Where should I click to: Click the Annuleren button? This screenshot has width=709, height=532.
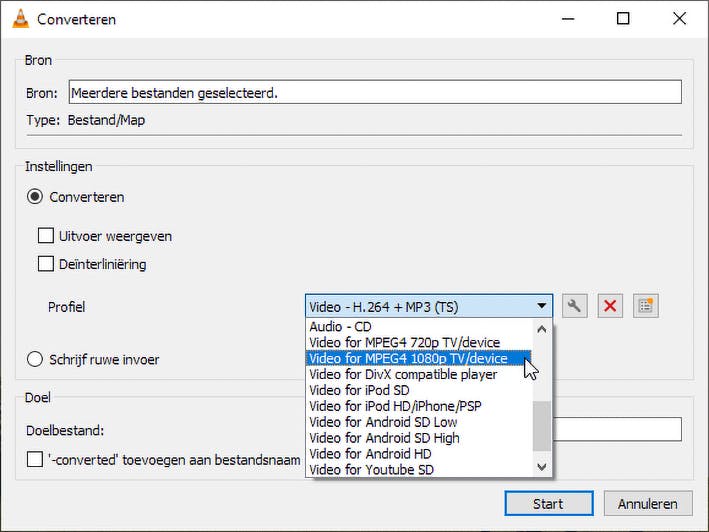pyautogui.click(x=648, y=503)
